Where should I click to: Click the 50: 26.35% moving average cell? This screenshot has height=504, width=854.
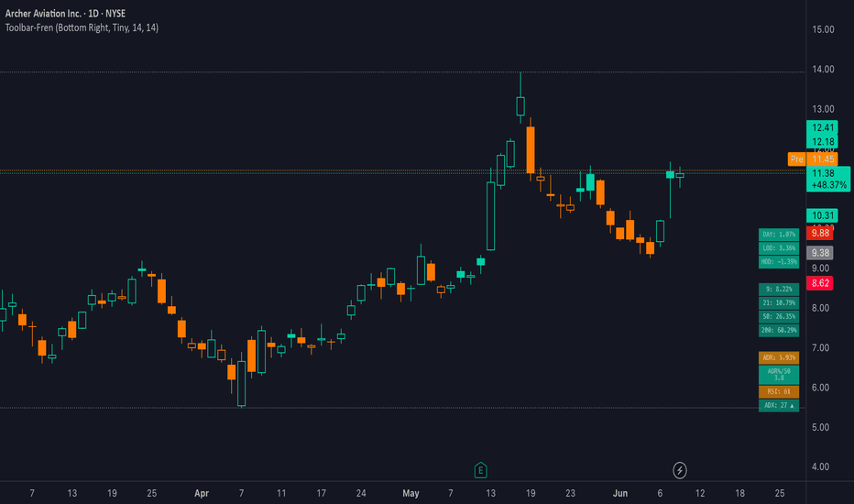pos(779,316)
